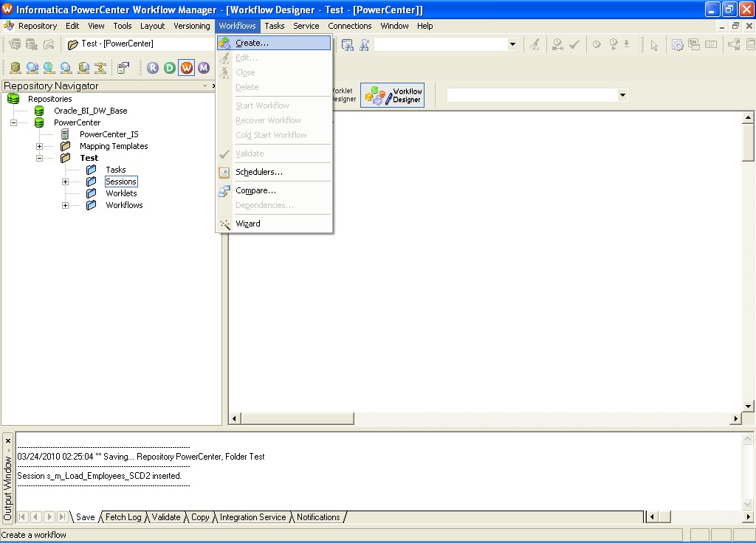756x543 pixels.
Task: Collapse the PowerCenter repository node
Action: pos(13,123)
